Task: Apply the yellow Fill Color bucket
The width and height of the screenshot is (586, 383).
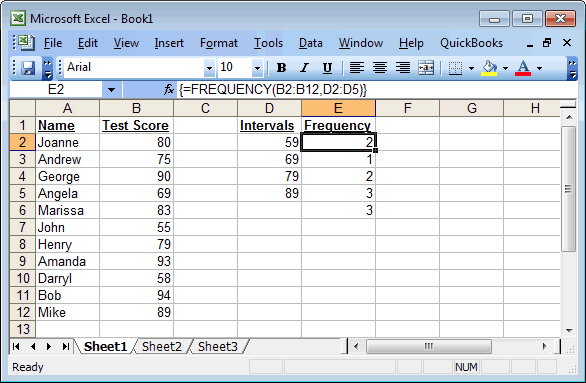Action: pyautogui.click(x=489, y=68)
